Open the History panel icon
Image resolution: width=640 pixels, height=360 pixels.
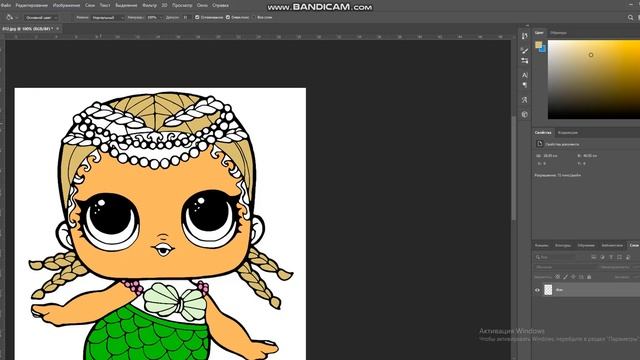coord(524,36)
